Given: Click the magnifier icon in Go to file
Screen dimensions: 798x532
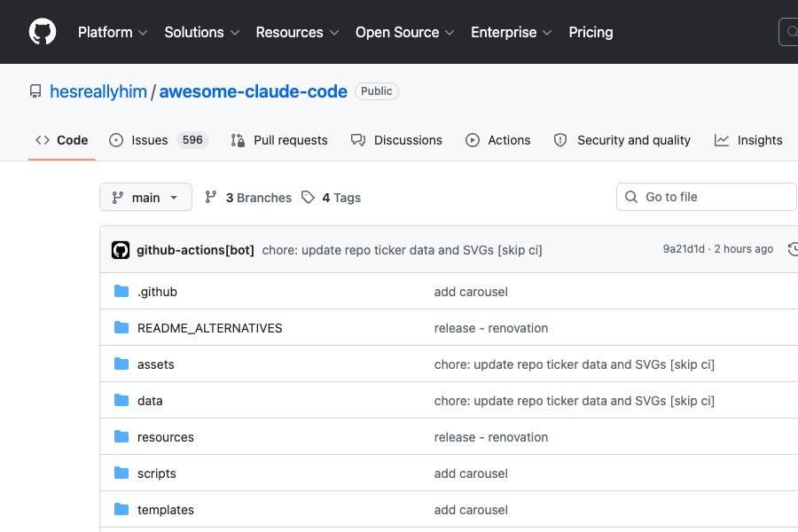Looking at the screenshot, I should tap(631, 197).
